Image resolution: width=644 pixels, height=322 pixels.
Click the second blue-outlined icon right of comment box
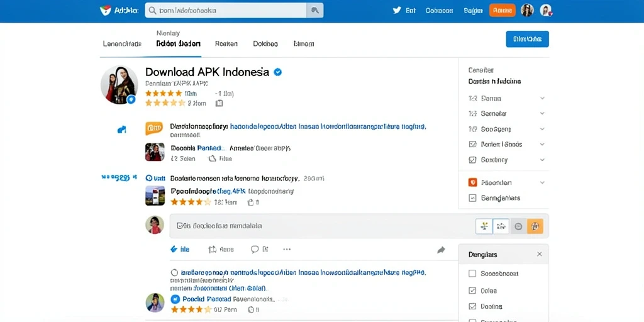click(501, 226)
